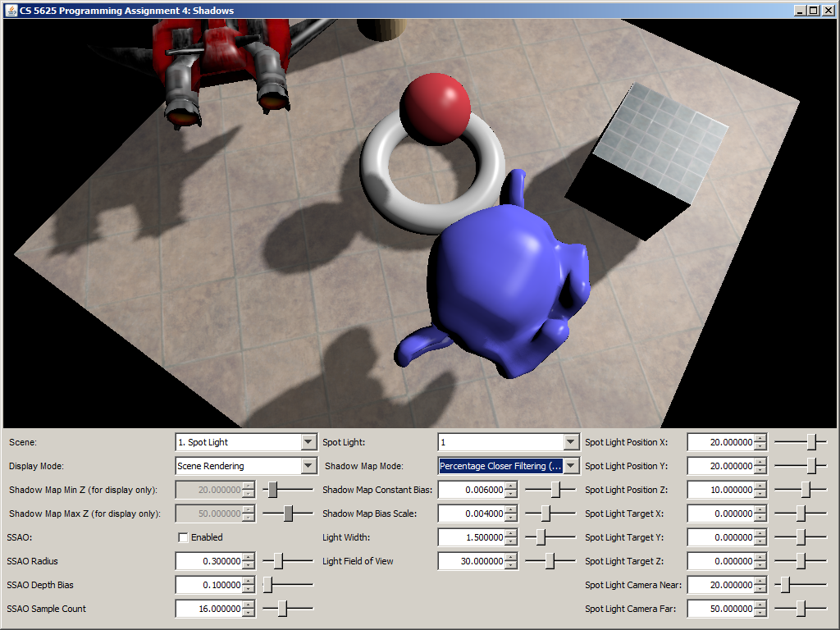840x630 pixels.
Task: Enable the SSAO checkbox
Action: (x=183, y=537)
